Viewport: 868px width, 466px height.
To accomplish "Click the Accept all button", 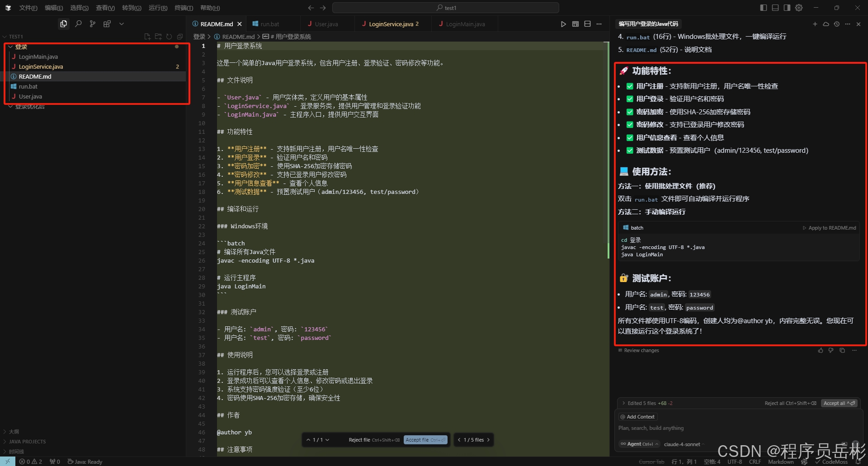I will tap(839, 403).
